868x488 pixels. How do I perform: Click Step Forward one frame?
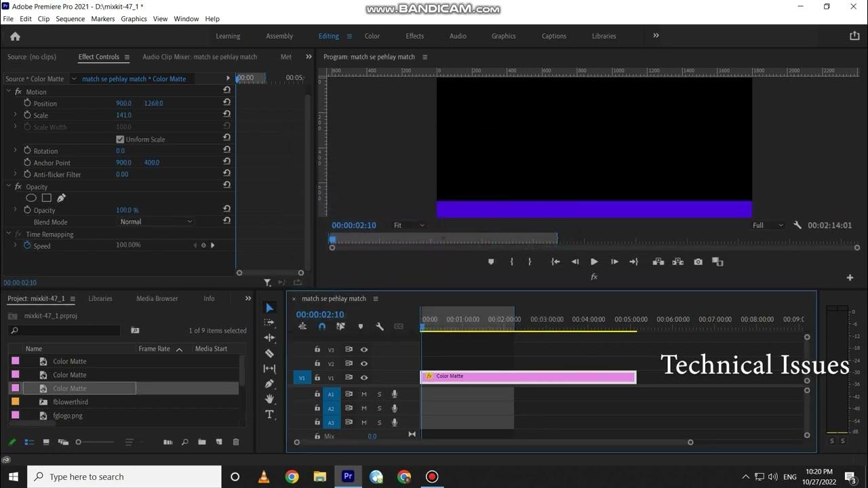point(614,262)
